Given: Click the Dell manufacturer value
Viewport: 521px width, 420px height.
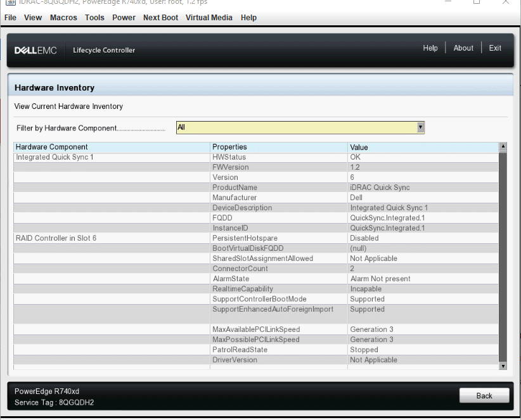Looking at the screenshot, I should pyautogui.click(x=356, y=198).
